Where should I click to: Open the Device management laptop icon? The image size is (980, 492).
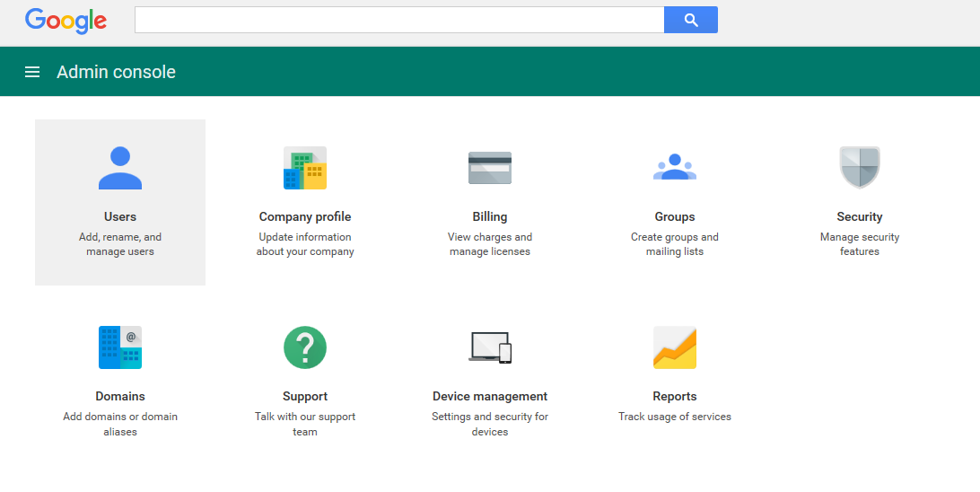pos(490,347)
